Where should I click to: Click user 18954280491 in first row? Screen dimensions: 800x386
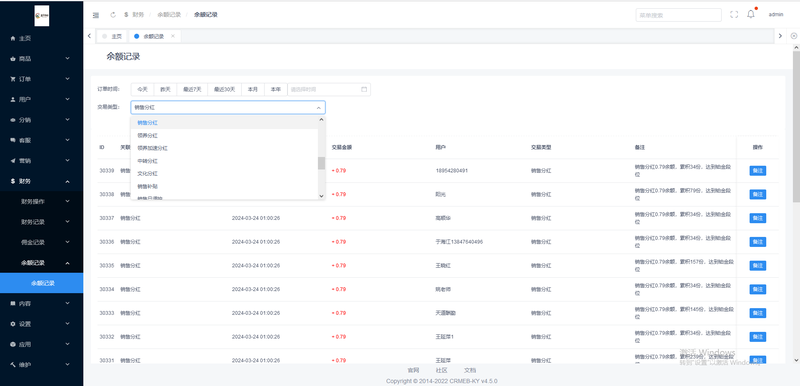click(x=452, y=171)
